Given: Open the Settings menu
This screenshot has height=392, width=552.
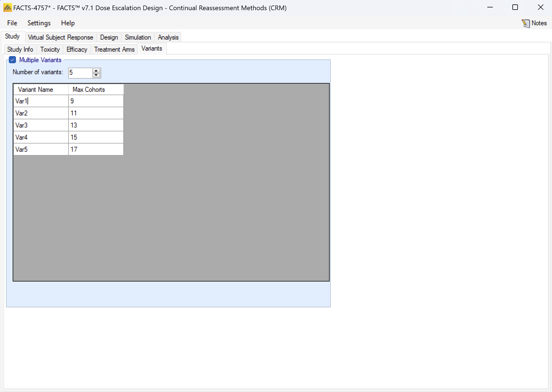Looking at the screenshot, I should [x=39, y=23].
